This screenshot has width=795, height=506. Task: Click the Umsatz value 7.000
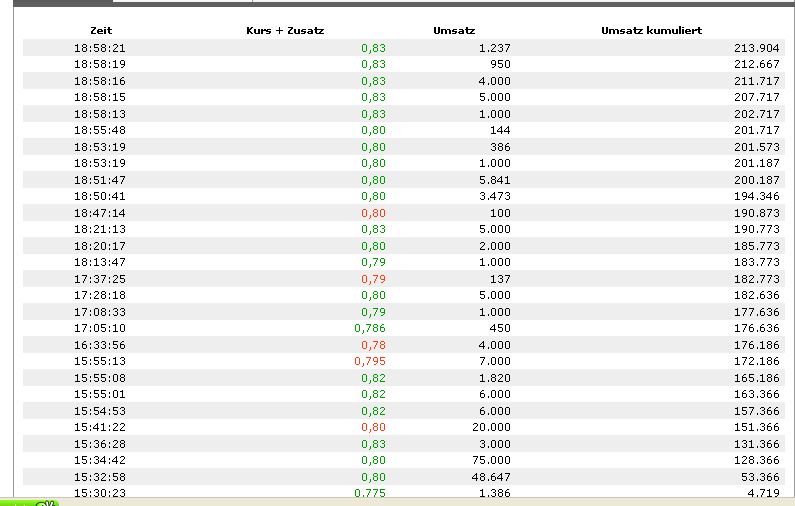(495, 360)
